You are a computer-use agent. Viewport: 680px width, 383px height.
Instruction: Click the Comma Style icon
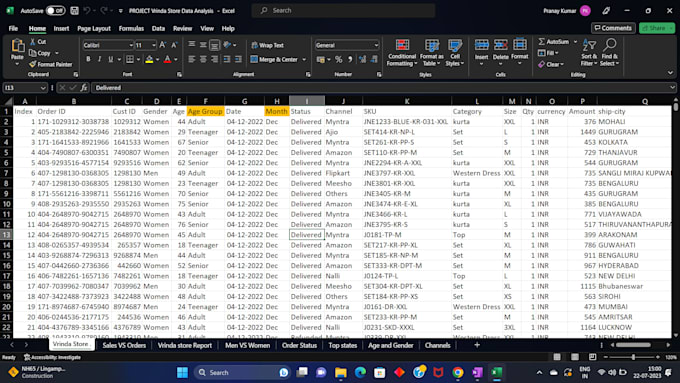tap(350, 59)
